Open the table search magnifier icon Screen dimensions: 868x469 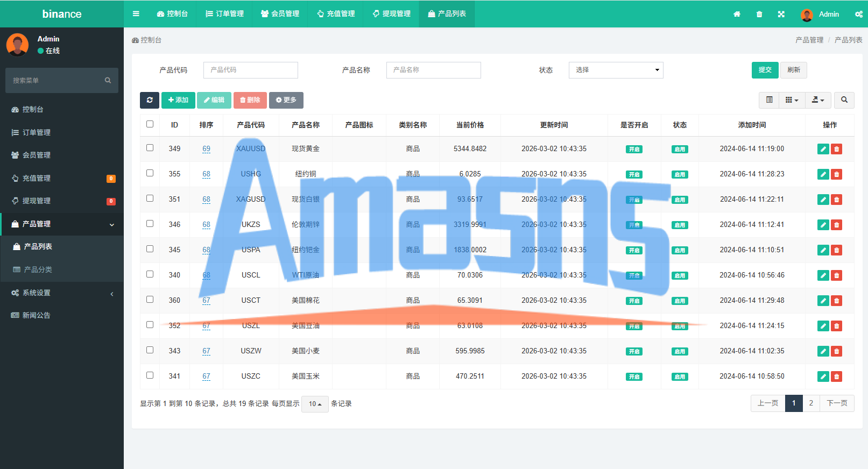tap(844, 100)
